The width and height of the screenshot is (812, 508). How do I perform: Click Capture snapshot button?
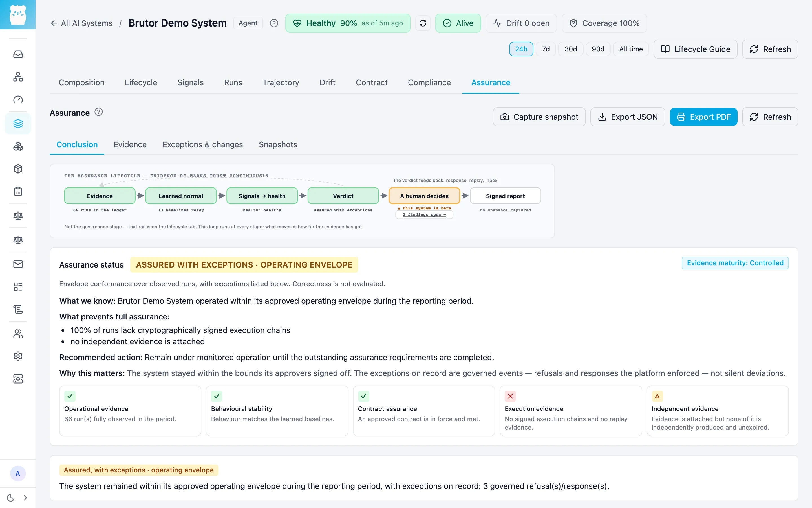[539, 117]
